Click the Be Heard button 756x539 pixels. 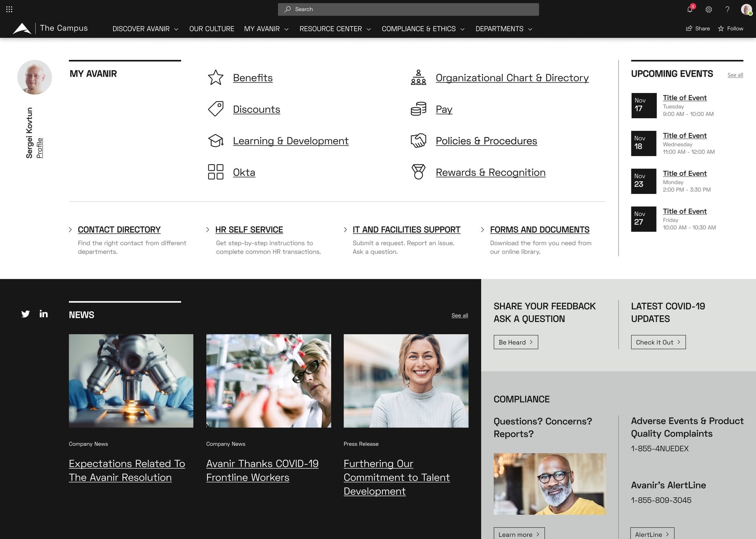pyautogui.click(x=516, y=342)
